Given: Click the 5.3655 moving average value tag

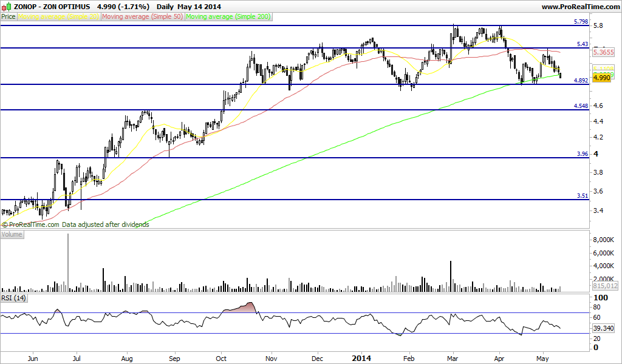Looking at the screenshot, I should pos(603,52).
